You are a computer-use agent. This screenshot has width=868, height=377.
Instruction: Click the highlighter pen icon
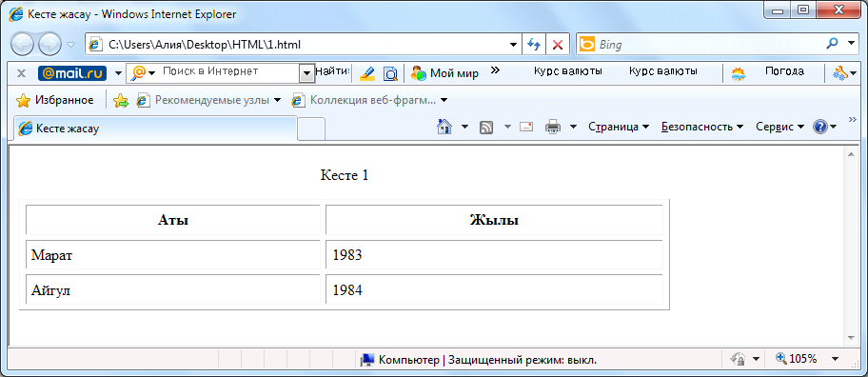coord(367,73)
